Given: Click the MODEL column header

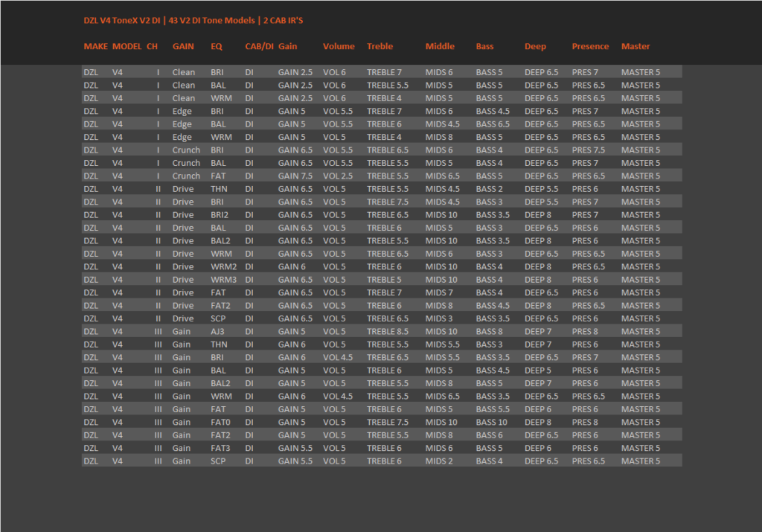Looking at the screenshot, I should pyautogui.click(x=127, y=46).
